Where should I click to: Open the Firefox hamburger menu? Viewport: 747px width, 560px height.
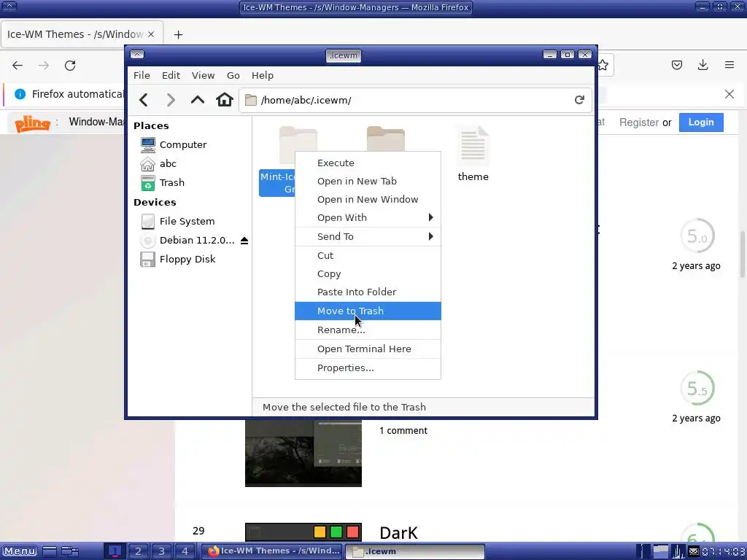tap(729, 65)
